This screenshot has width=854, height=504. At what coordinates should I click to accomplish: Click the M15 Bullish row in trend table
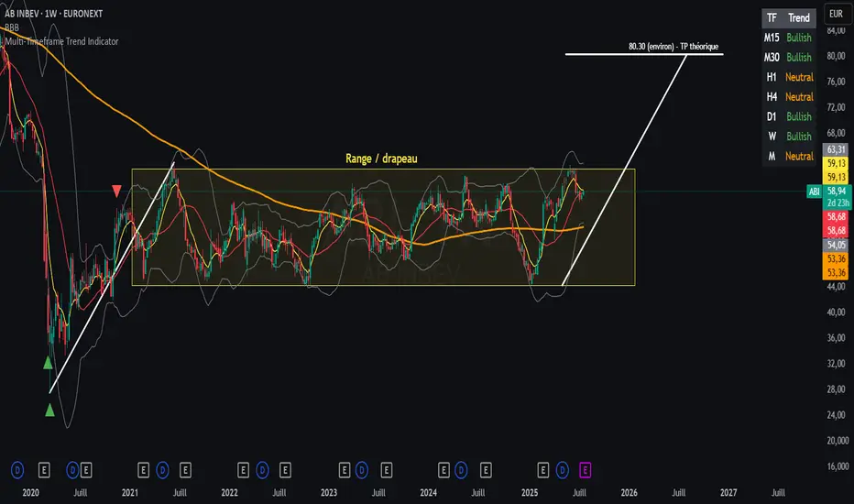(787, 37)
